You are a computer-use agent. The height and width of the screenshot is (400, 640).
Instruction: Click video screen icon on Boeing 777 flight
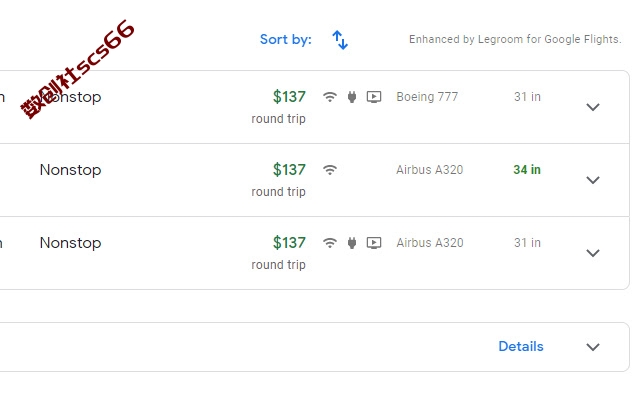(x=374, y=97)
